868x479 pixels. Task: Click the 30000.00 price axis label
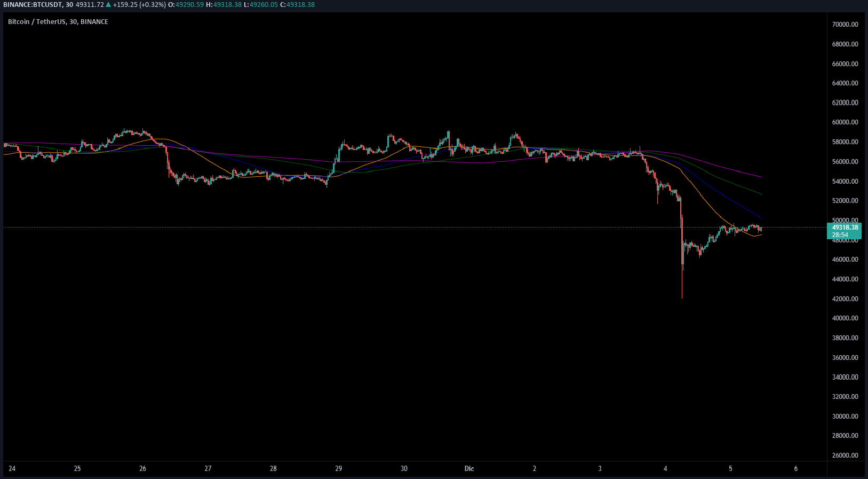845,417
